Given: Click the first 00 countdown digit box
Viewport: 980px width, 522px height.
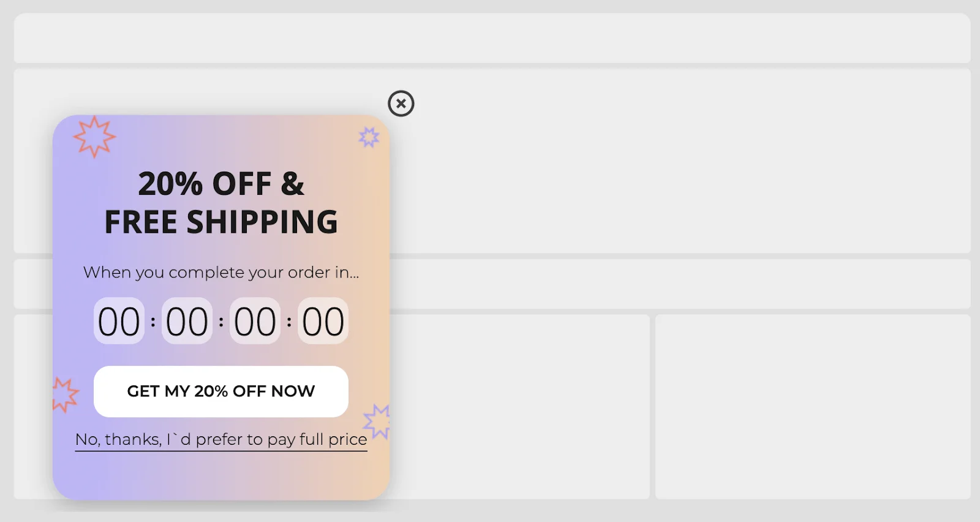Looking at the screenshot, I should point(119,320).
